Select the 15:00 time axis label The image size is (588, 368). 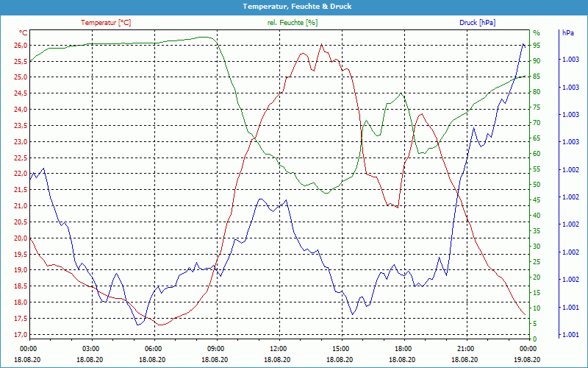pyautogui.click(x=341, y=348)
